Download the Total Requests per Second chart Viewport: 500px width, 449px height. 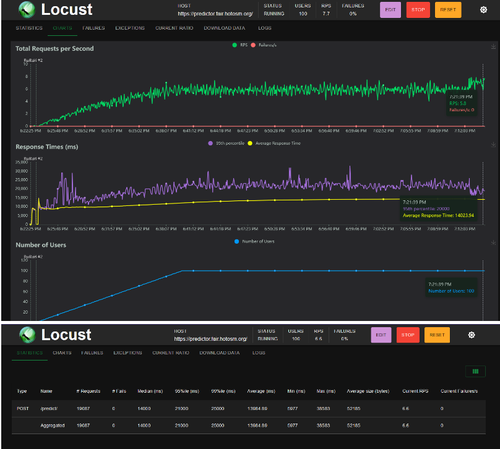[493, 47]
